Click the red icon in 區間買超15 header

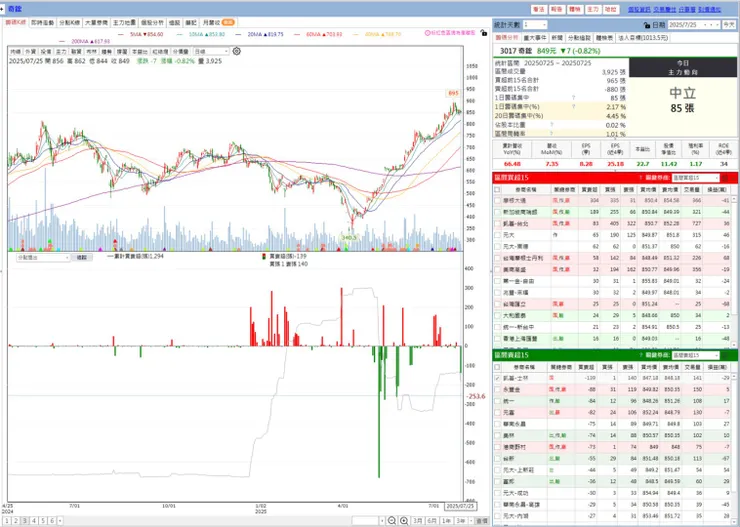(725, 178)
